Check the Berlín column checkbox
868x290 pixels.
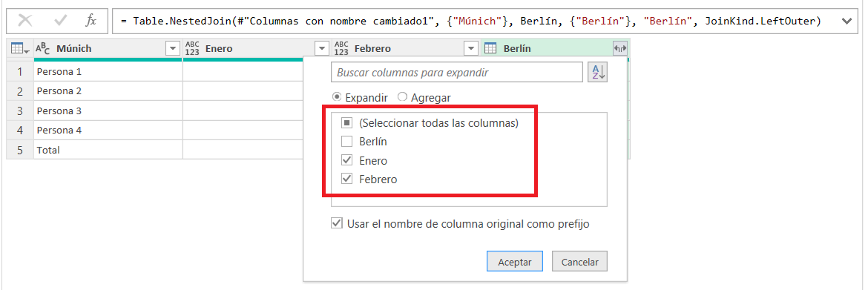(x=347, y=142)
